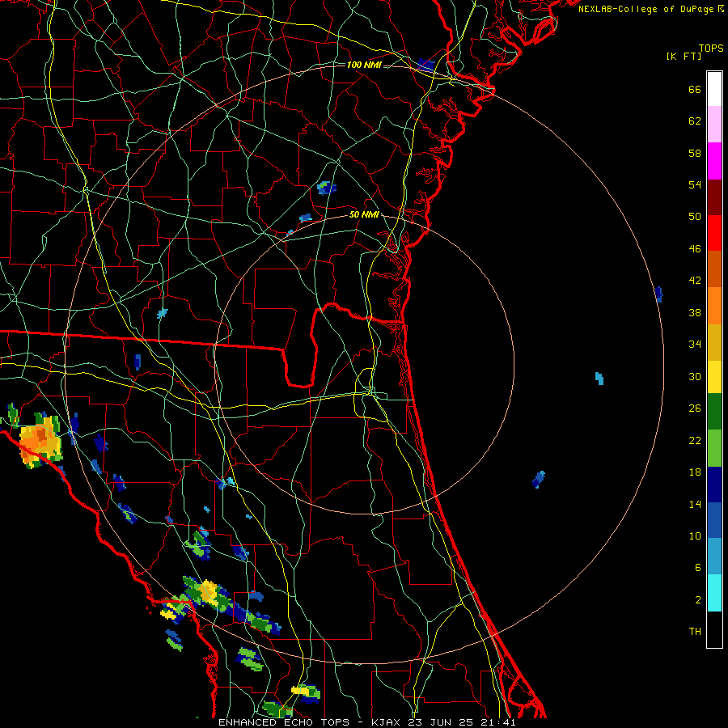Click the gold legend swatch below 38

[714, 342]
